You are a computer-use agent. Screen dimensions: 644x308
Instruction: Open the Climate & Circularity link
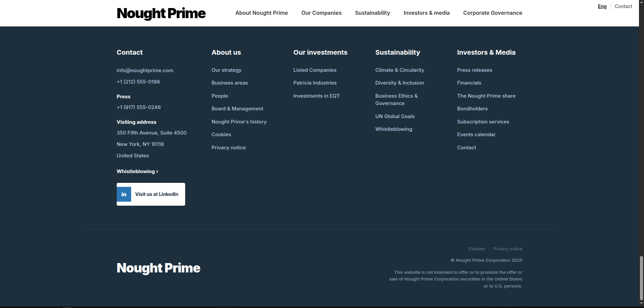click(x=399, y=70)
